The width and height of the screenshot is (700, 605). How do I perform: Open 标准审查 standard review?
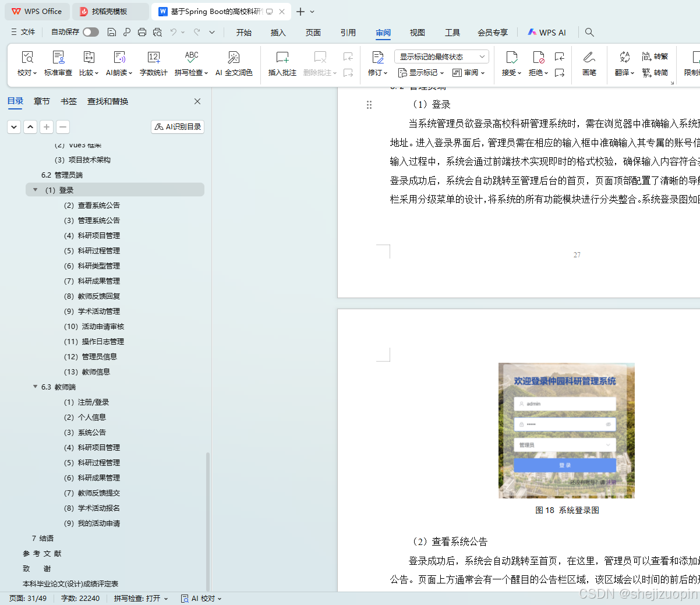(58, 64)
